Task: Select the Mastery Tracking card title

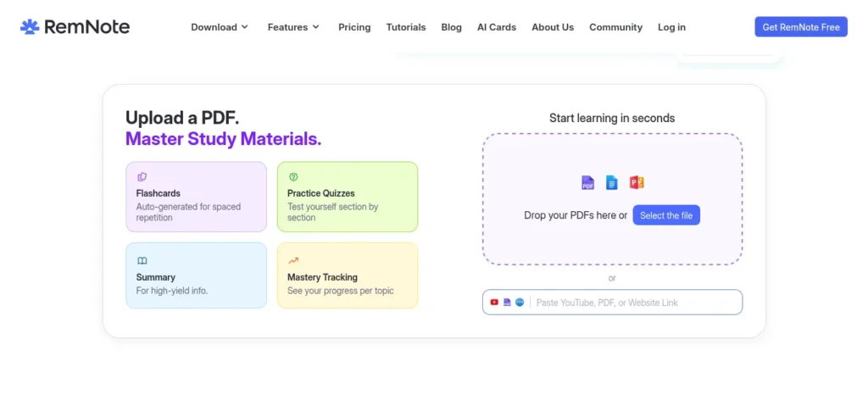Action: (322, 277)
